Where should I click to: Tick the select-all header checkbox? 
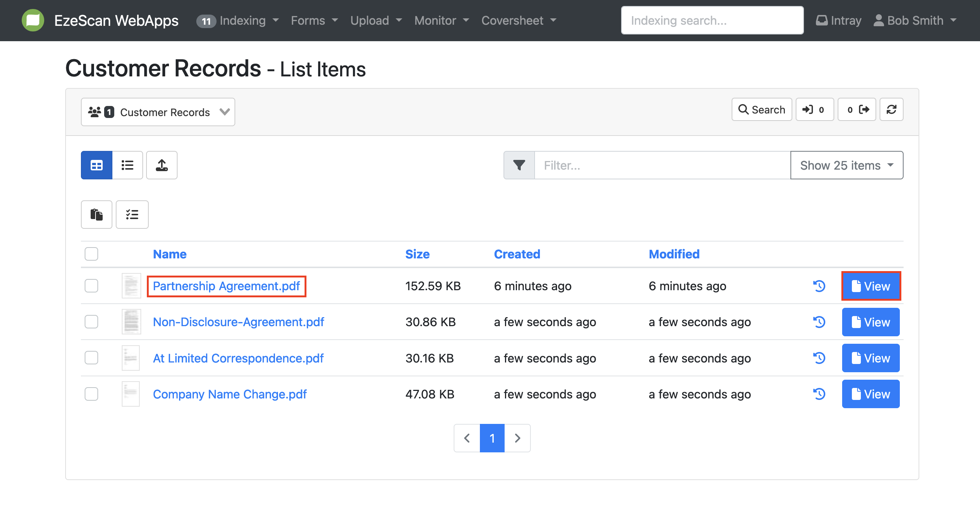[91, 254]
